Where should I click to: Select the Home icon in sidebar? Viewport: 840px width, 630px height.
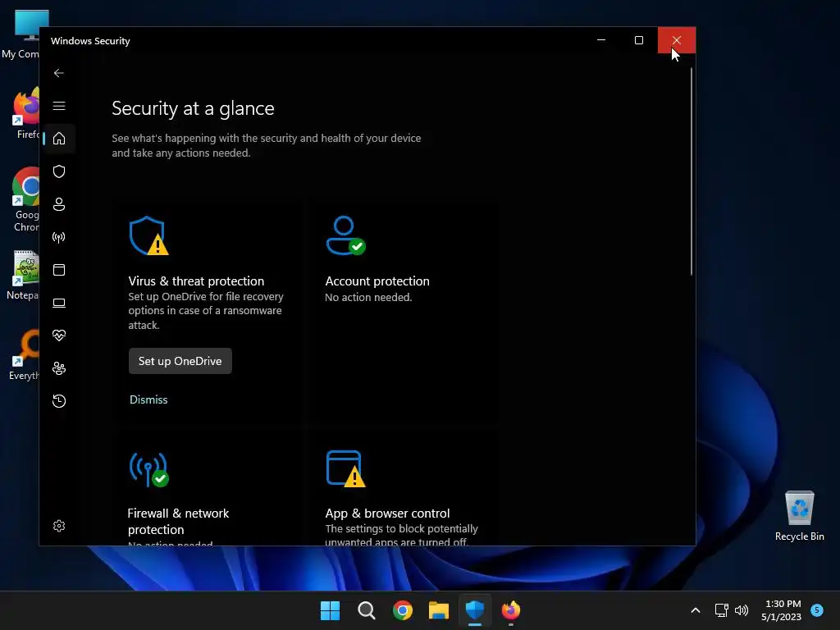point(59,139)
